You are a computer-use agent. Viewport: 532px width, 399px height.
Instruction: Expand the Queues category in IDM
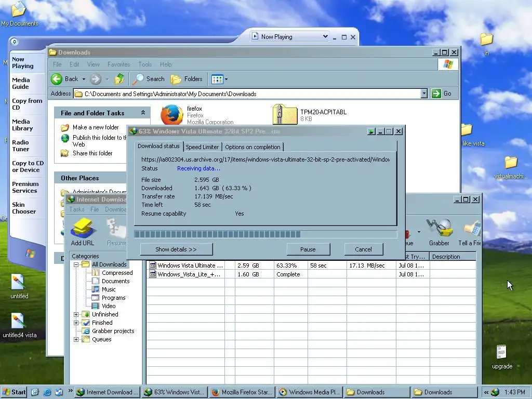[x=76, y=339]
